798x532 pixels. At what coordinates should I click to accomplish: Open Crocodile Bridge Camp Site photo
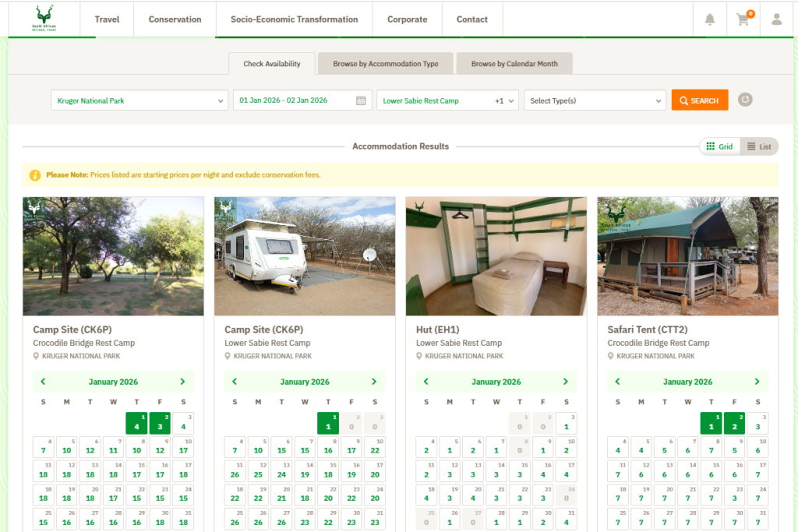tap(113, 256)
